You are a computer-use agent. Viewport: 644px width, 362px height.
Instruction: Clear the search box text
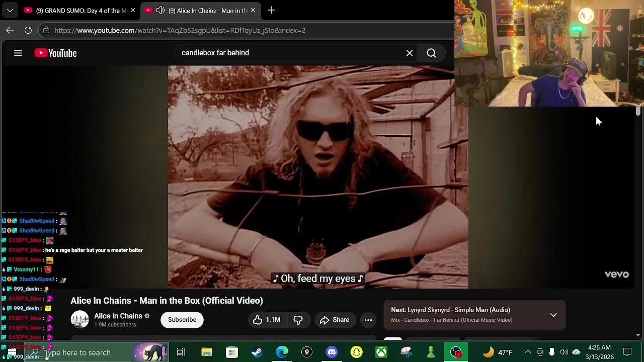[410, 53]
